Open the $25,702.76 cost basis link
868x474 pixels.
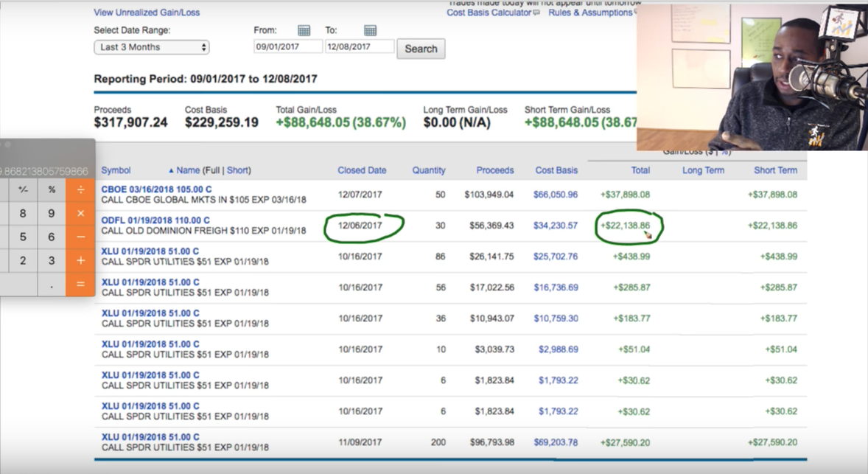556,257
